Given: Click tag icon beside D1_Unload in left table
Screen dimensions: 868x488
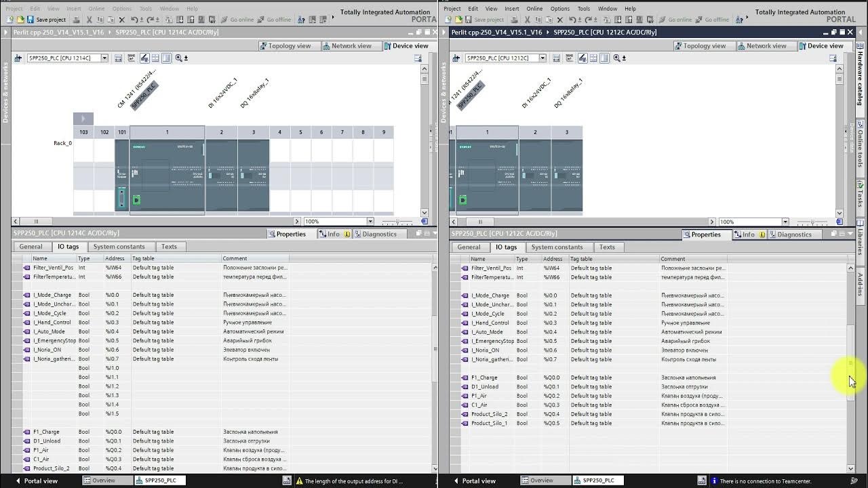Looking at the screenshot, I should coord(27,441).
